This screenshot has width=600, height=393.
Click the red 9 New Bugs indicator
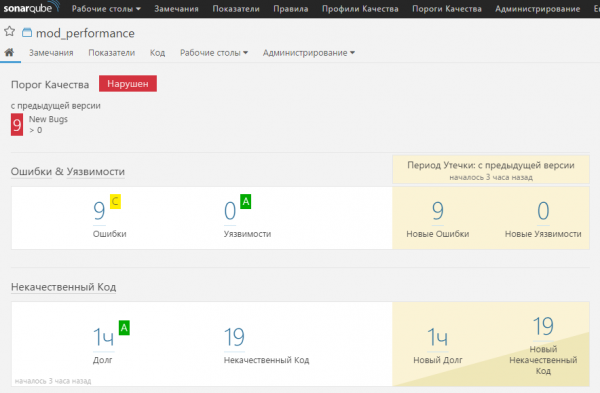click(17, 125)
